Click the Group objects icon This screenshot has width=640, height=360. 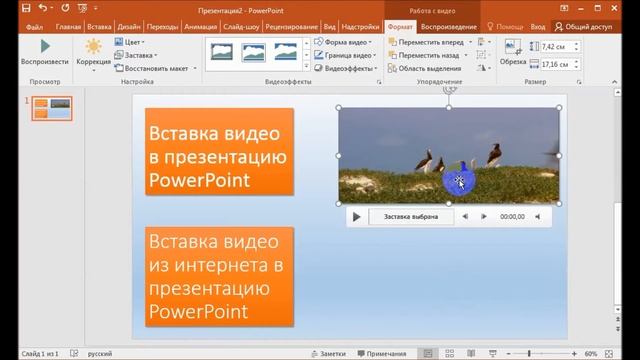coord(484,55)
